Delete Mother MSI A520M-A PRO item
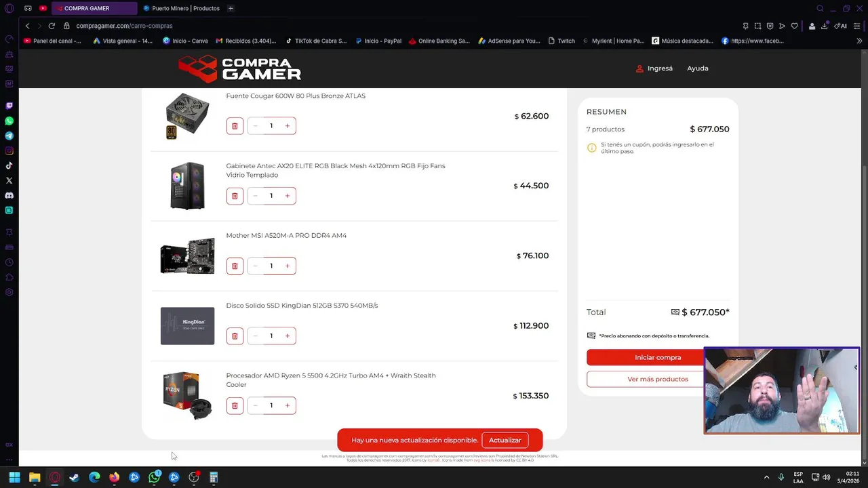Viewport: 868px width, 488px height. pyautogui.click(x=235, y=266)
